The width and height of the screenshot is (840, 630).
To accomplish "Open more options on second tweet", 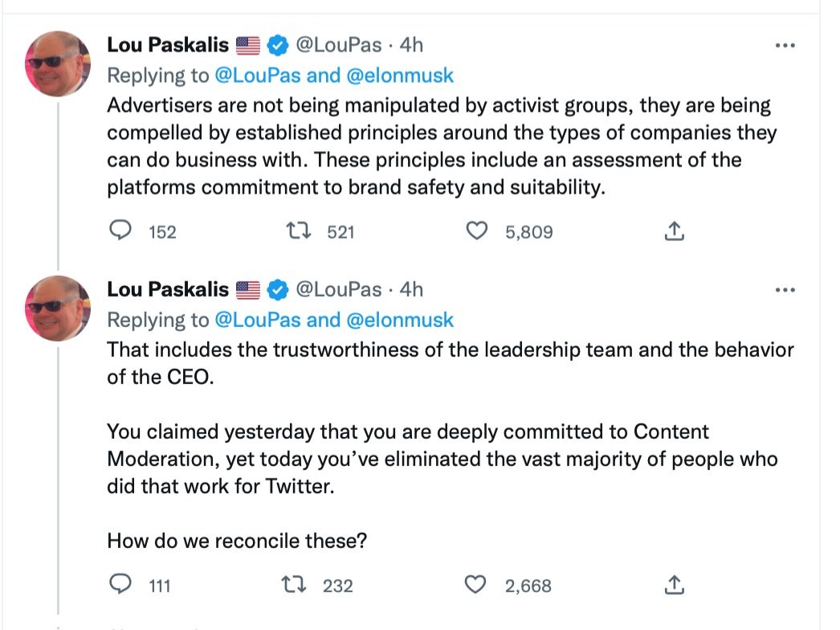I will (784, 290).
